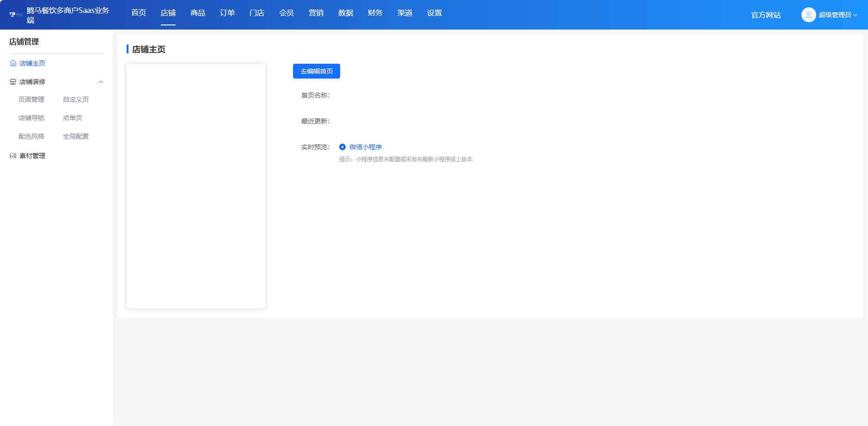Image resolution: width=868 pixels, height=426 pixels.
Task: Switch to the 商品 menu
Action: click(x=197, y=13)
